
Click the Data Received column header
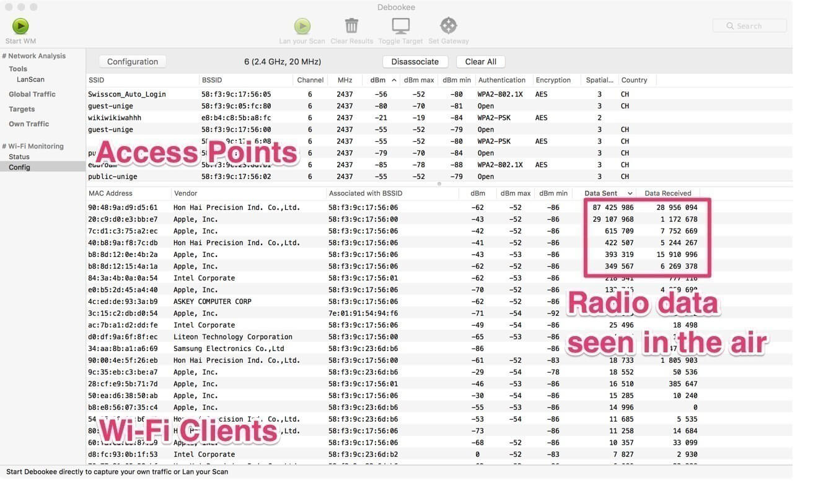(667, 193)
